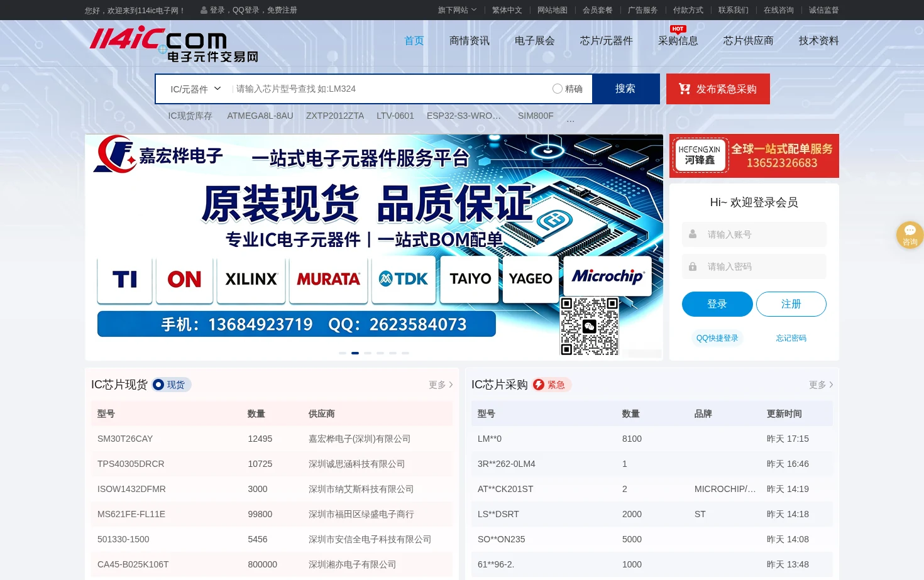Click 网站地图 in the top bar
Viewport: 924px width, 580px height.
[x=553, y=10]
